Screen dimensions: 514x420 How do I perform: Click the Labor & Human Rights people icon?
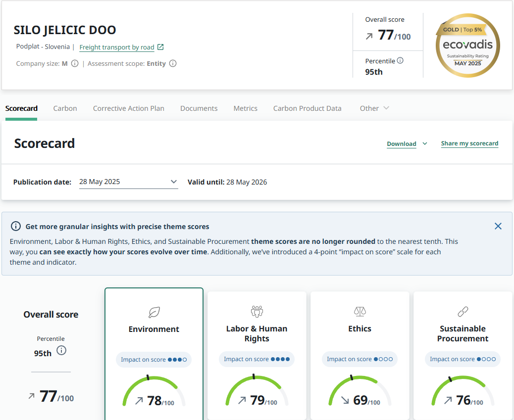point(257,311)
